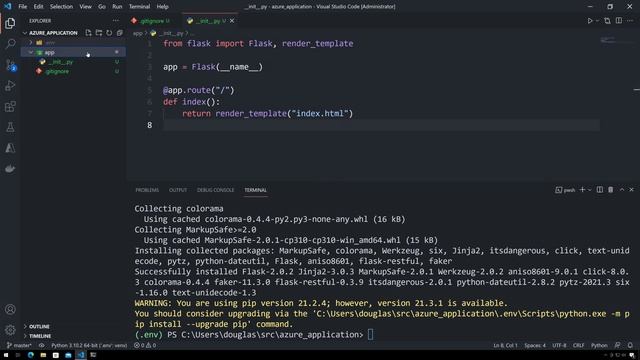This screenshot has height=360, width=640.
Task: Open the Testing flask view
Action: coord(10,127)
